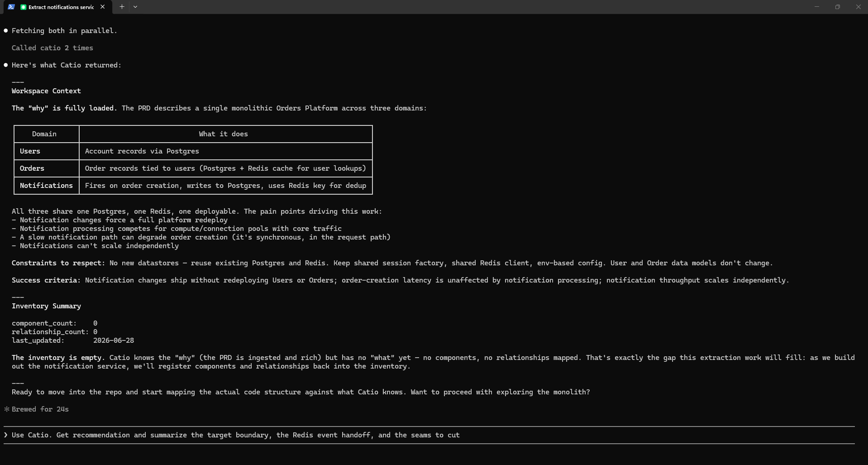868x465 pixels.
Task: Click the 'Brewed for 24s' status line
Action: tap(40, 409)
